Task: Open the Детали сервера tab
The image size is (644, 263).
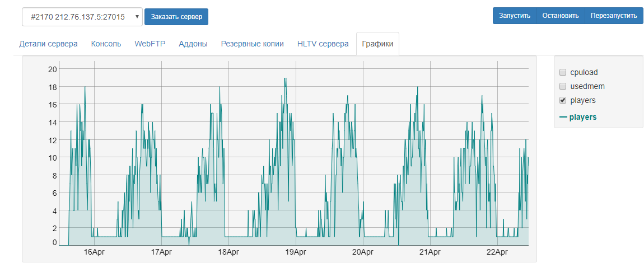Action: [49, 44]
